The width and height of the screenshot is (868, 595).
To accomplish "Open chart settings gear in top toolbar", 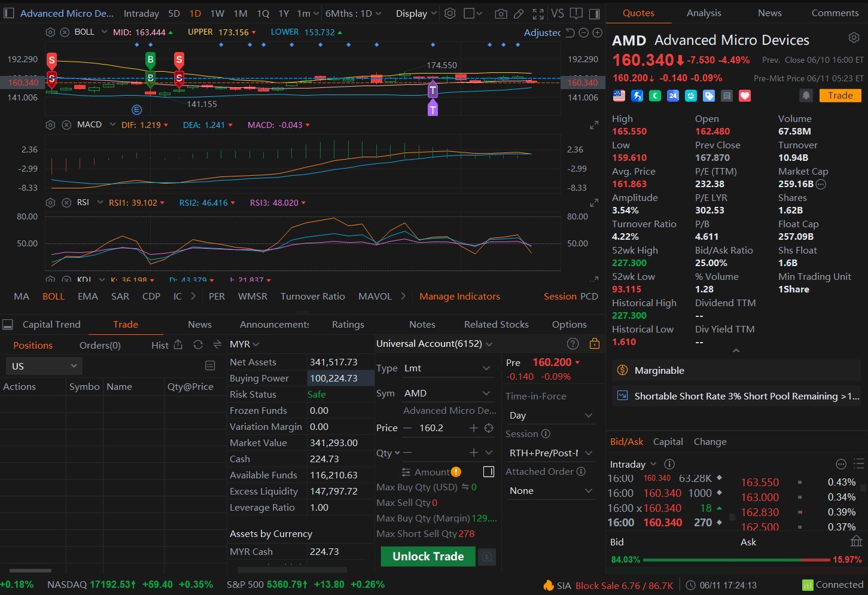I will pos(450,13).
